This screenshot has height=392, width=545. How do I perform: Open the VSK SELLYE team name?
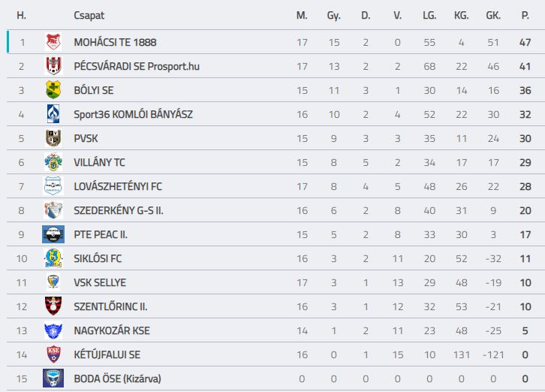pos(100,282)
